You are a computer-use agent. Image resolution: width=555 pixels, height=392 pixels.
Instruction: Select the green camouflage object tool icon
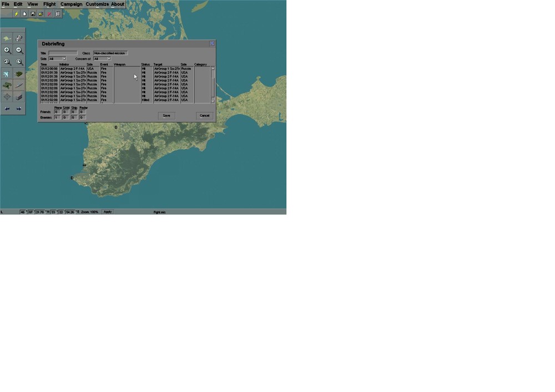point(7,85)
